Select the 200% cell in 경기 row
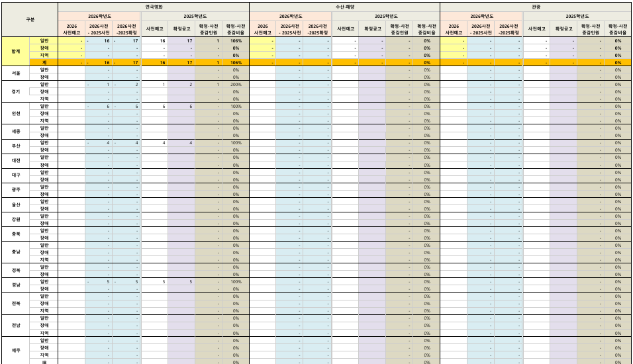This screenshot has width=633, height=364. 236,85
